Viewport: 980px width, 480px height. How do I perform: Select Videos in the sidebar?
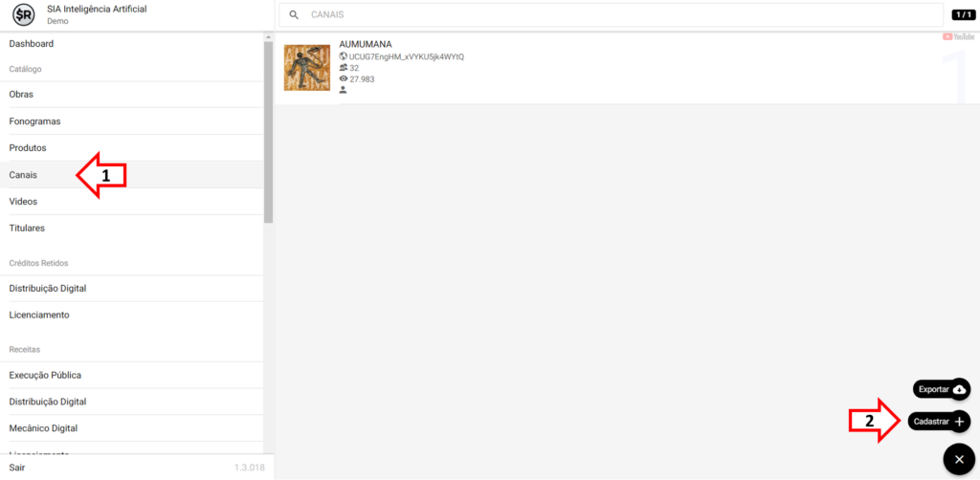(24, 202)
